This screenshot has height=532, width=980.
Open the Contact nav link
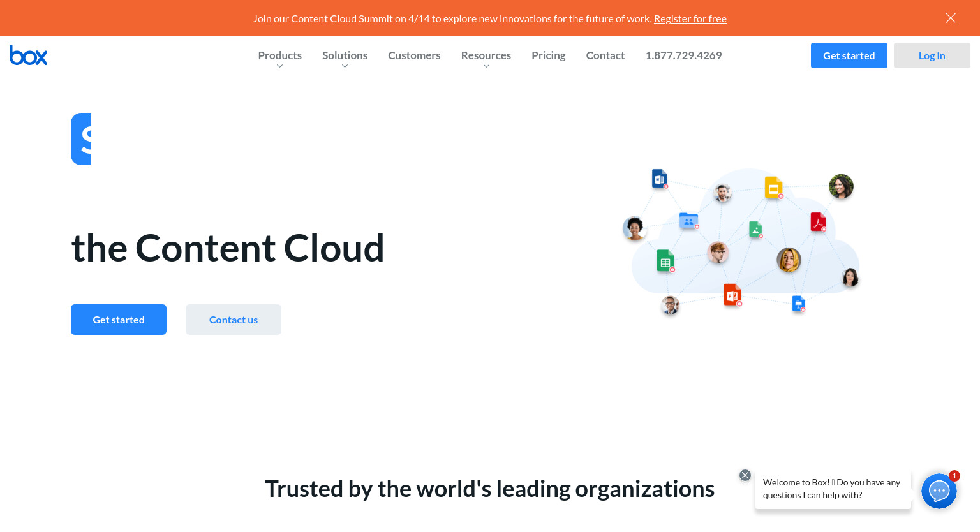(605, 55)
